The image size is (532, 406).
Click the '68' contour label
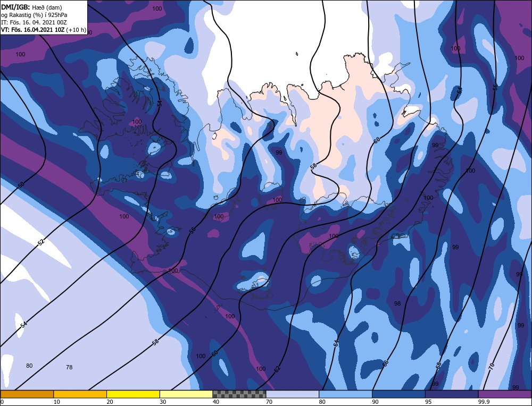pos(438,365)
